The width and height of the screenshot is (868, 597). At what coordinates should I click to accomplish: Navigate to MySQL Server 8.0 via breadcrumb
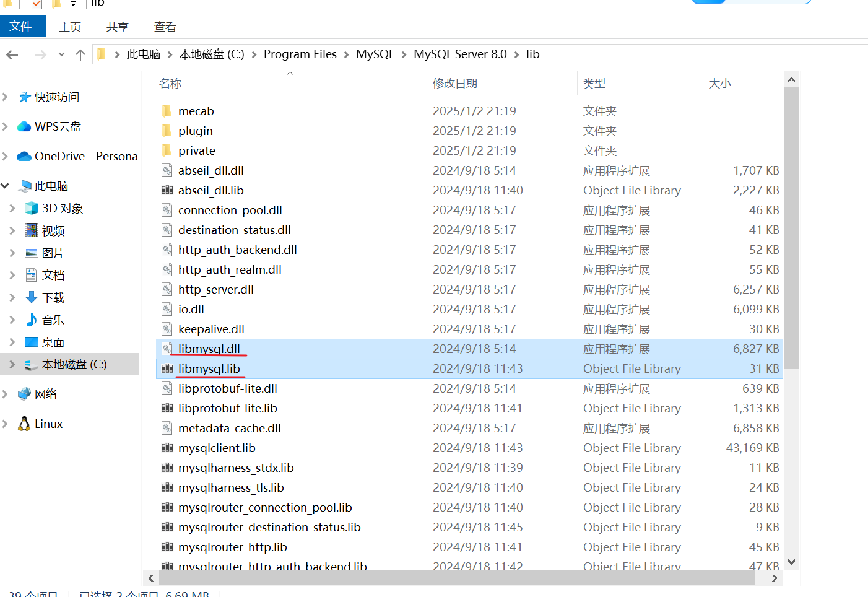pos(460,54)
